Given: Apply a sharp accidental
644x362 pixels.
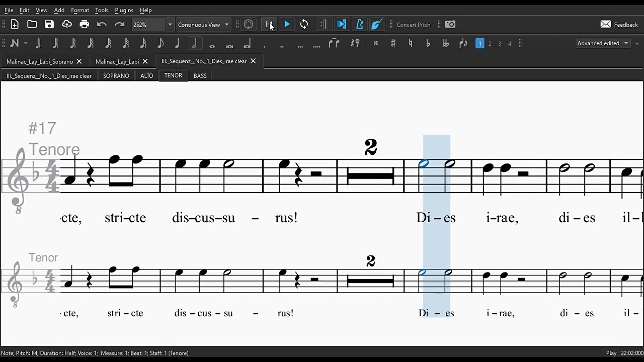Looking at the screenshot, I should point(393,43).
